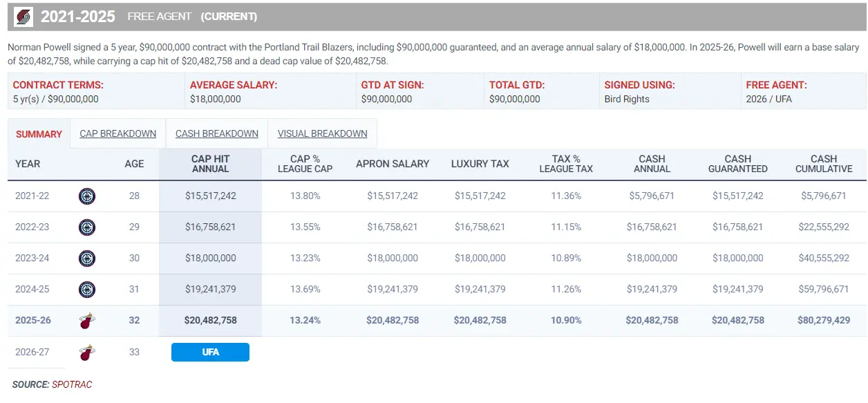Click the $18,000,000 cap hit in 2023-24 row
The width and height of the screenshot is (868, 403).
[210, 258]
